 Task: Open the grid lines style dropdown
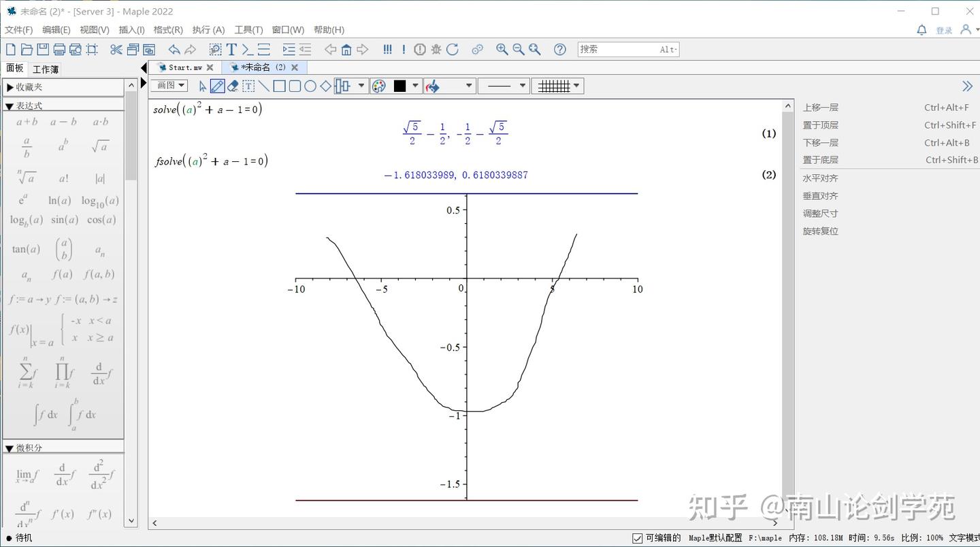558,86
